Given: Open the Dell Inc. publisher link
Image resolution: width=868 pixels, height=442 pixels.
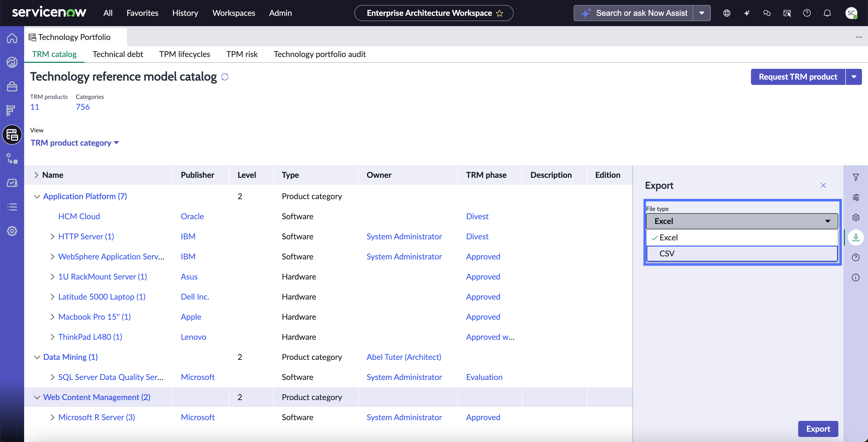Looking at the screenshot, I should tap(195, 297).
